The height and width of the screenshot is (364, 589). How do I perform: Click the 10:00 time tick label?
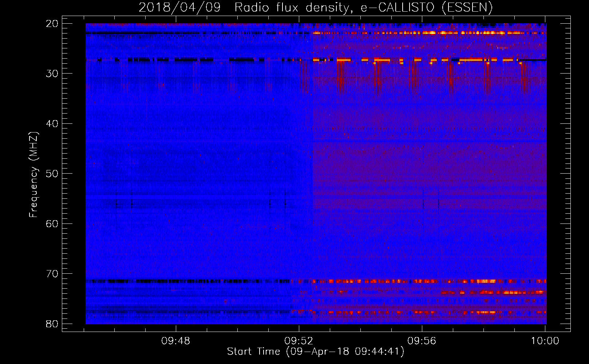point(545,341)
